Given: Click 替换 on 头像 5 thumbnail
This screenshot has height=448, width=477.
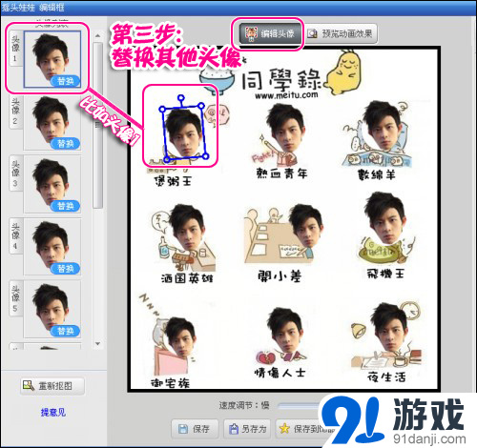Looking at the screenshot, I should click(x=65, y=331).
